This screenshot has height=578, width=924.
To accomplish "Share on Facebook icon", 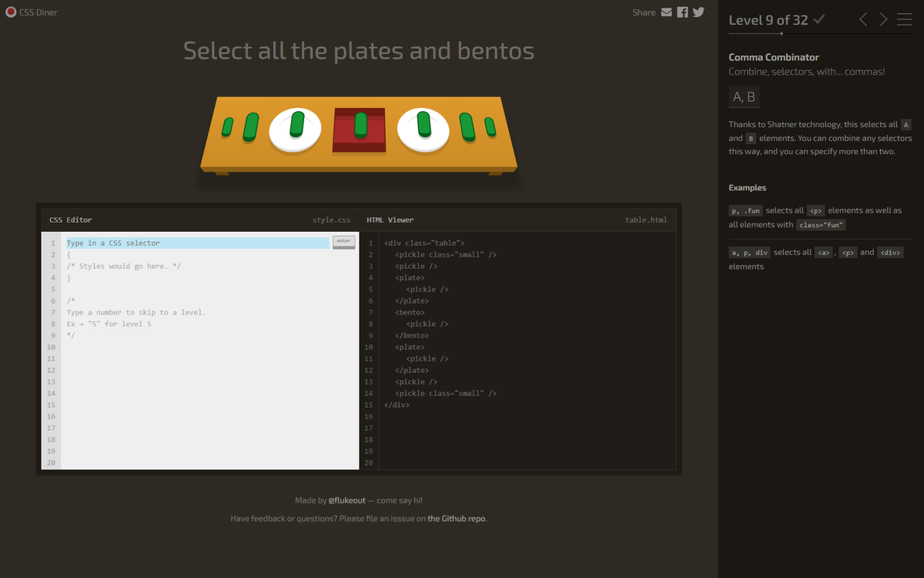I will pos(682,12).
